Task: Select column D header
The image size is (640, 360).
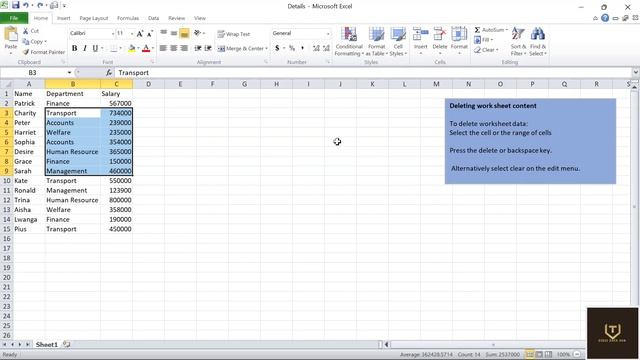Action: (148, 84)
